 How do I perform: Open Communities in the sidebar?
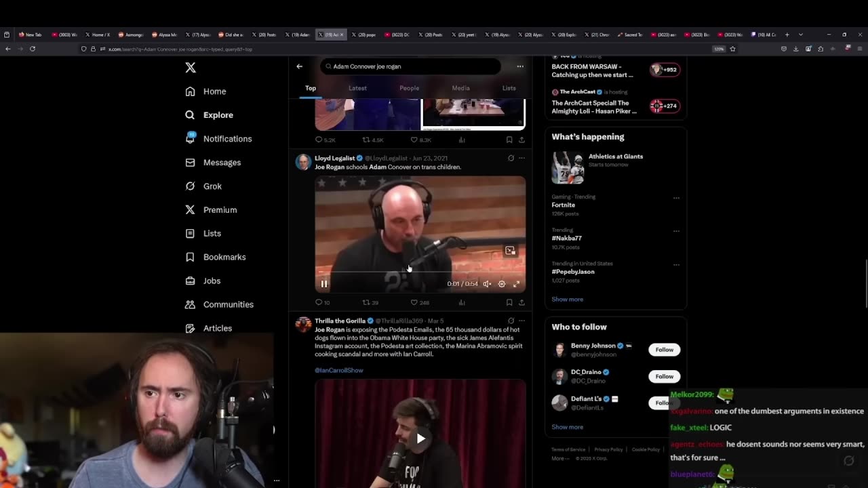pyautogui.click(x=219, y=305)
